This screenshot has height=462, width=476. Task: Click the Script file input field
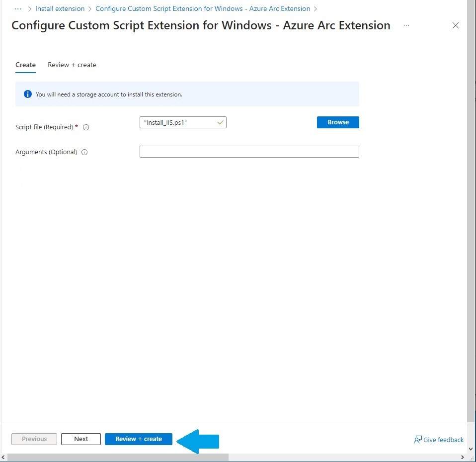tap(183, 122)
